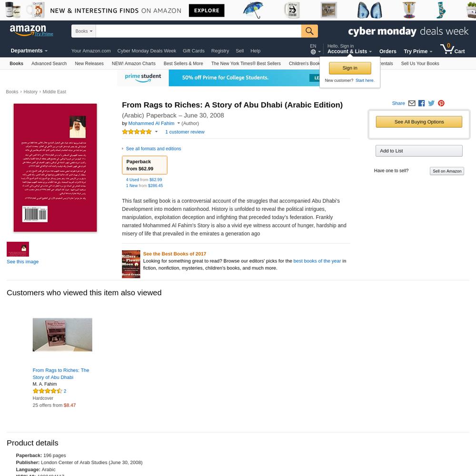The height and width of the screenshot is (476, 476).
Task: Click the See All Buying Options button
Action: (419, 122)
